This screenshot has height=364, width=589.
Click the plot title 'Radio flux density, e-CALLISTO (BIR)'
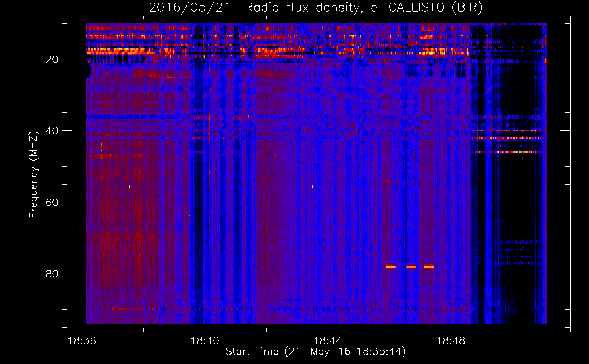pos(364,8)
